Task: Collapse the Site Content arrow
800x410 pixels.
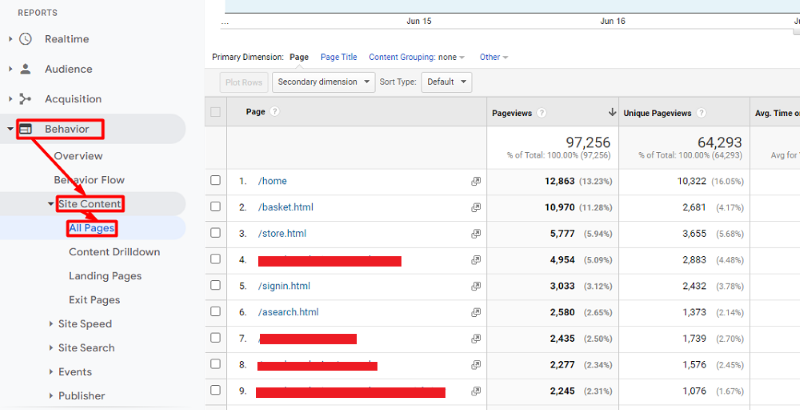Action: (x=51, y=204)
